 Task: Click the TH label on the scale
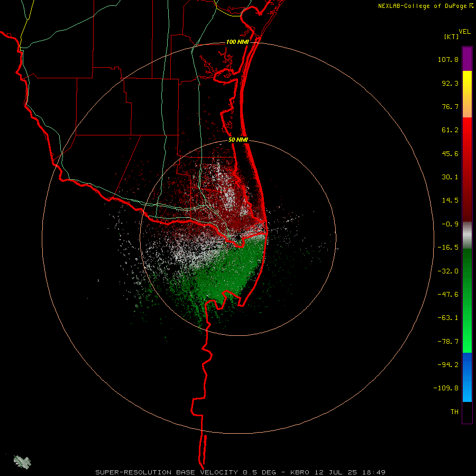pyautogui.click(x=454, y=412)
